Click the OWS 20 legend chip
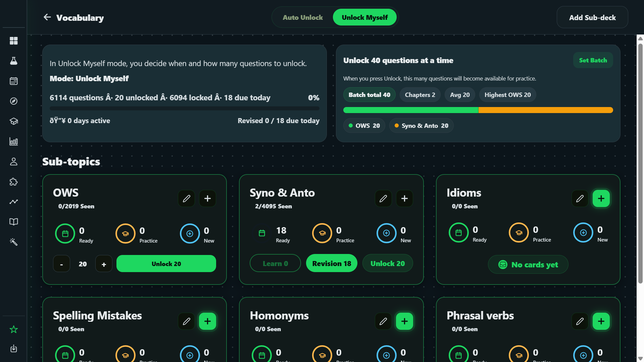Viewport: 644px width, 362px height. (364, 126)
